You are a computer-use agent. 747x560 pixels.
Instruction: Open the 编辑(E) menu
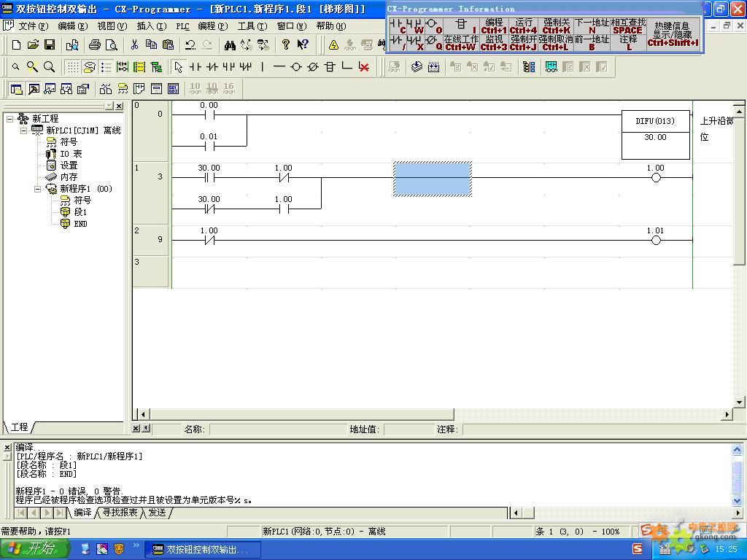[x=73, y=26]
